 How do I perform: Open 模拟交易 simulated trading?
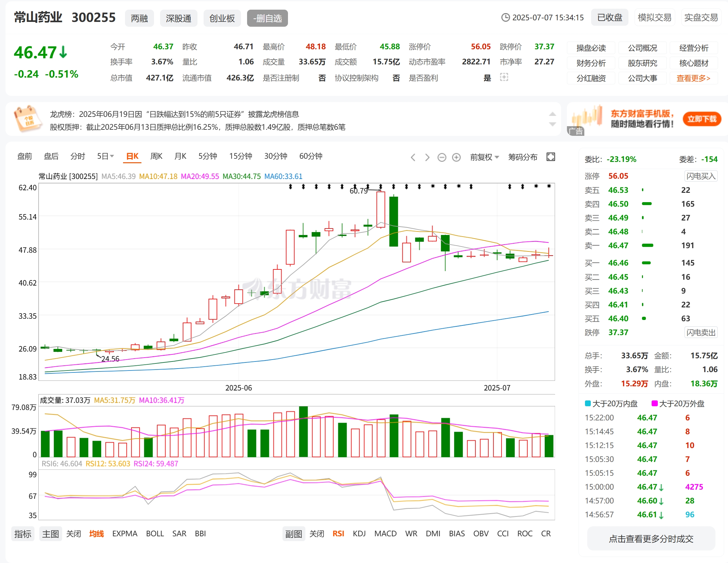point(654,17)
